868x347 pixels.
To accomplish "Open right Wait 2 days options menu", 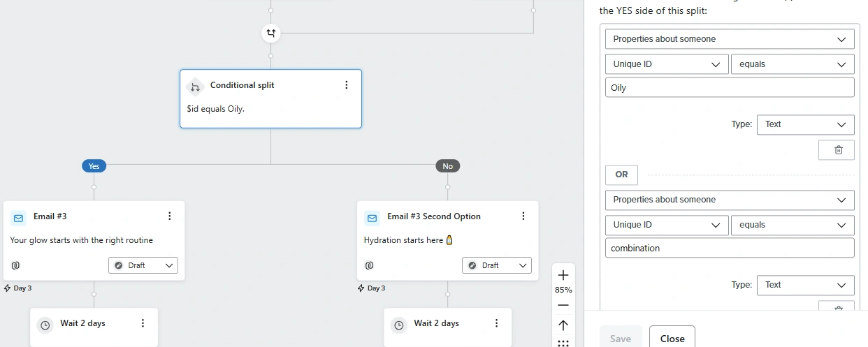I will click(497, 323).
